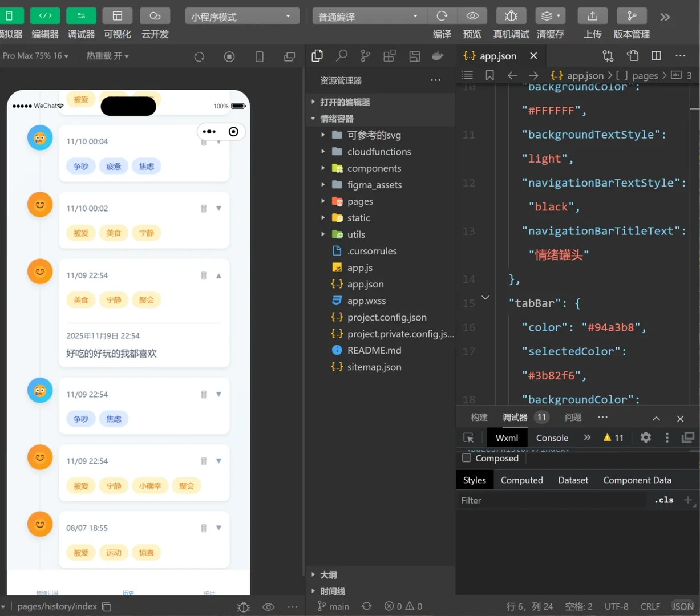Toggle the phone device frame icon
Screen dimensions: 700x616
260,56
